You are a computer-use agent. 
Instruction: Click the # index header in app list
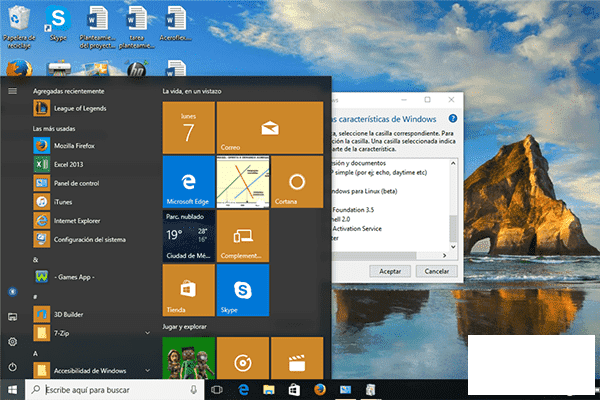pyautogui.click(x=35, y=297)
